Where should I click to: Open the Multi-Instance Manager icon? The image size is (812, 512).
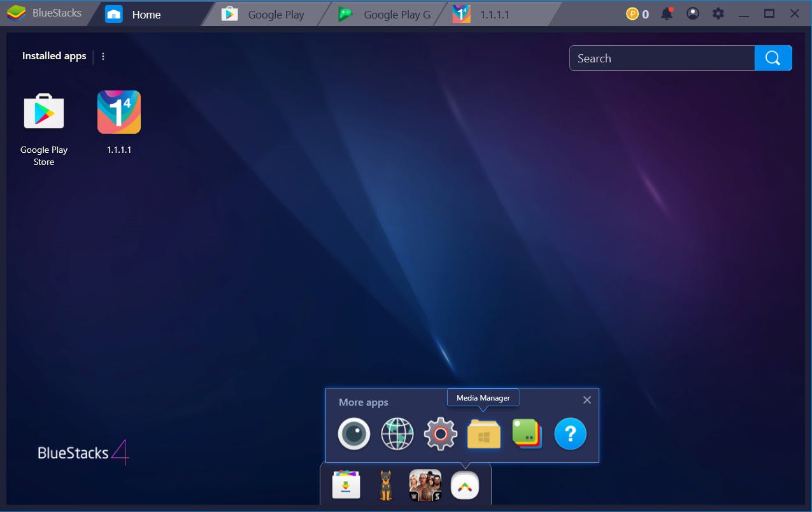(527, 434)
